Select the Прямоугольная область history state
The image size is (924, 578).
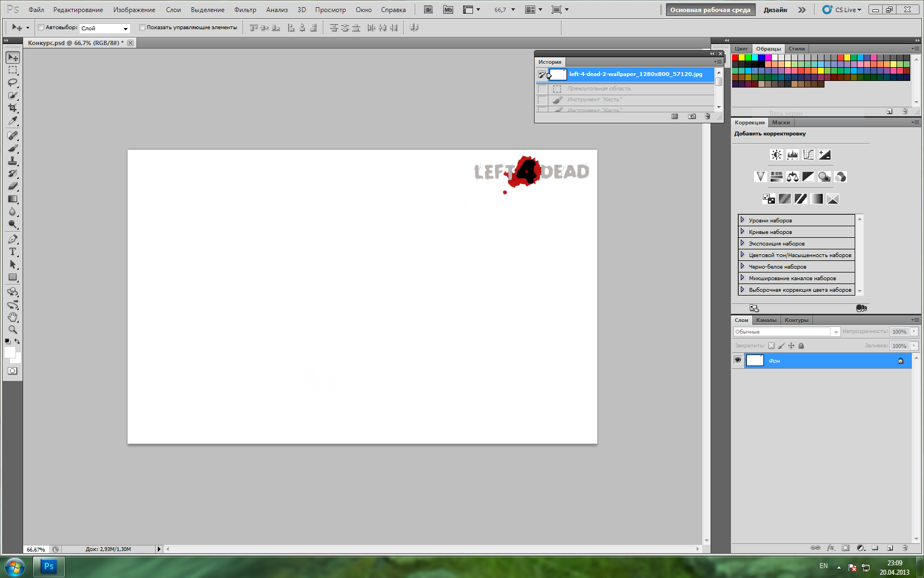599,89
